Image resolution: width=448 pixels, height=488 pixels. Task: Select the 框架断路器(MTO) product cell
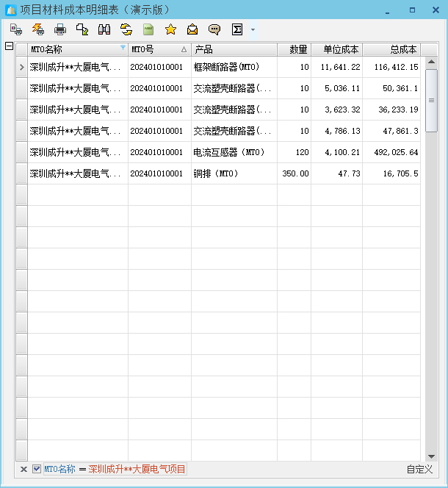click(x=234, y=67)
